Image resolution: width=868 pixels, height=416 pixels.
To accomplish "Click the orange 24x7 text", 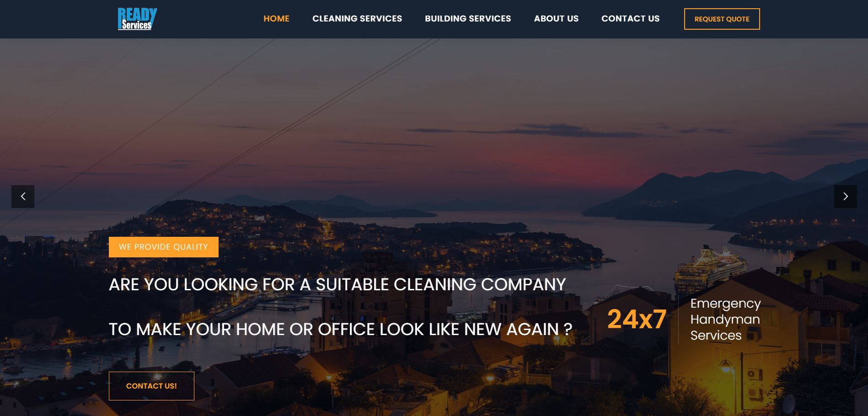I will pos(637,319).
